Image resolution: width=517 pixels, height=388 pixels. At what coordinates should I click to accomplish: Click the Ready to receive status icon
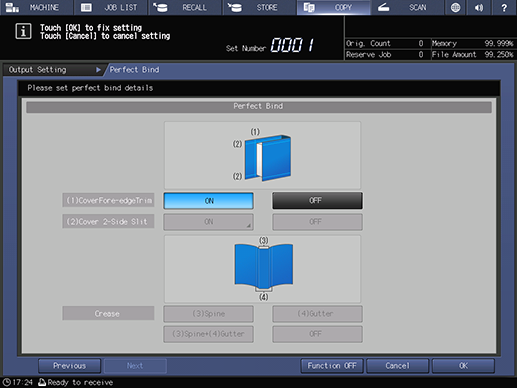[x=42, y=382]
